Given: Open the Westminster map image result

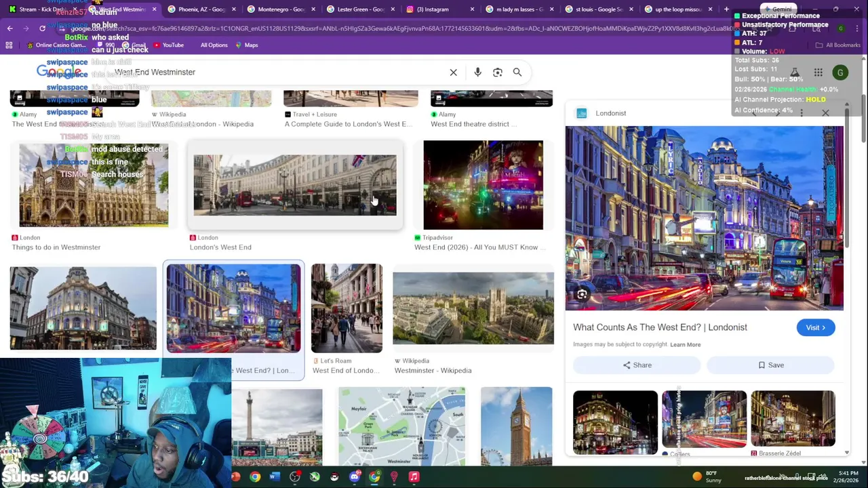Looking at the screenshot, I should click(x=401, y=426).
